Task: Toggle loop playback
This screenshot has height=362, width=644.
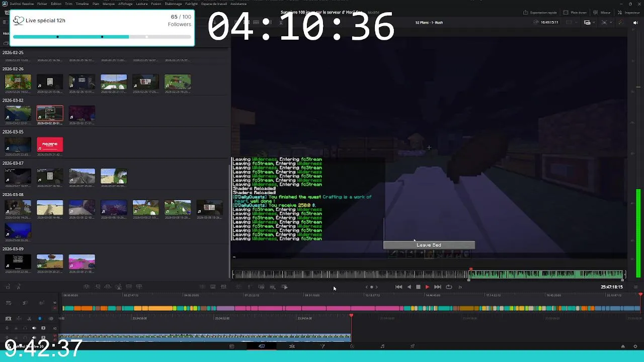Action: pos(449,287)
